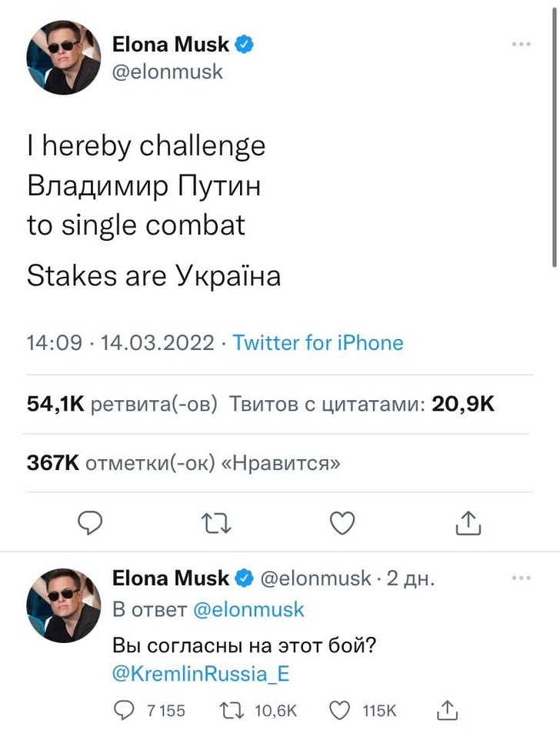Screen dimensions: 560x740
Task: Click the retweet icon on the main tweet
Action: click(217, 522)
